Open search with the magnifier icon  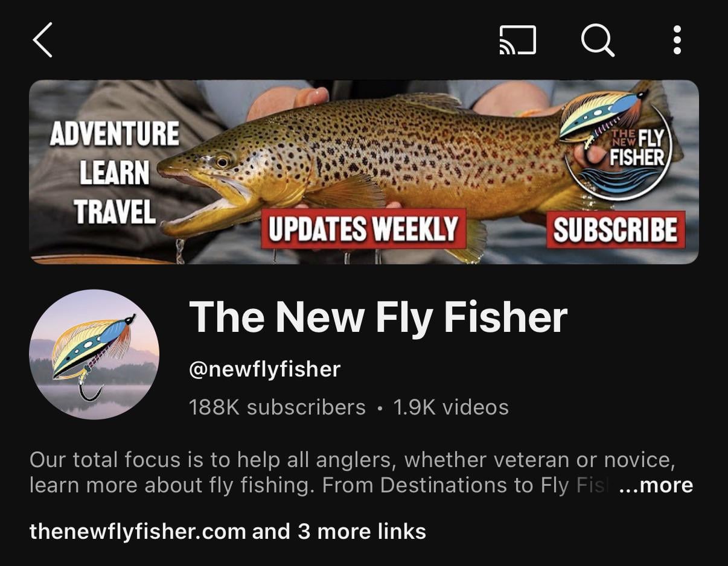tap(598, 40)
